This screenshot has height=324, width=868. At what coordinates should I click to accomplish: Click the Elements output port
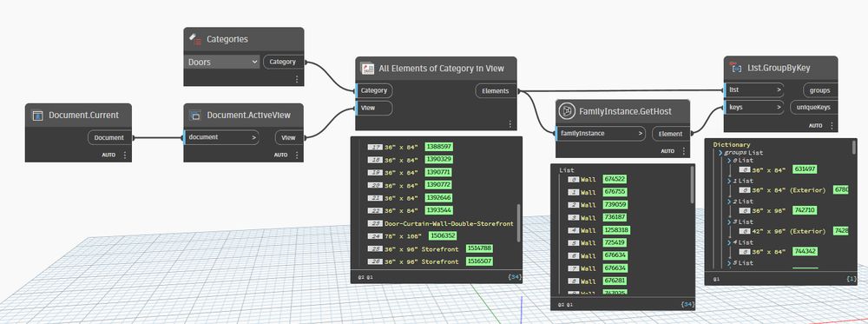(496, 91)
